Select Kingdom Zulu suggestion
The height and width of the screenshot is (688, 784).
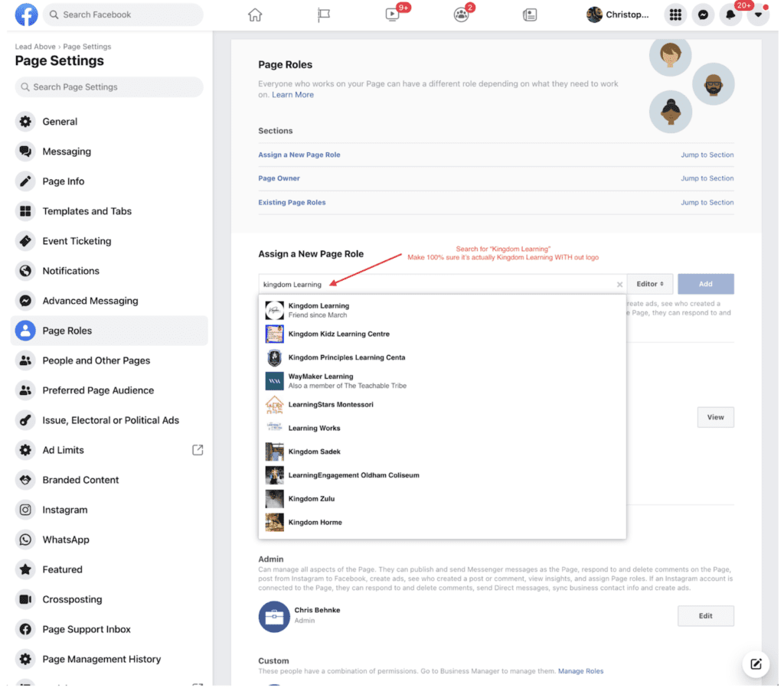point(442,499)
